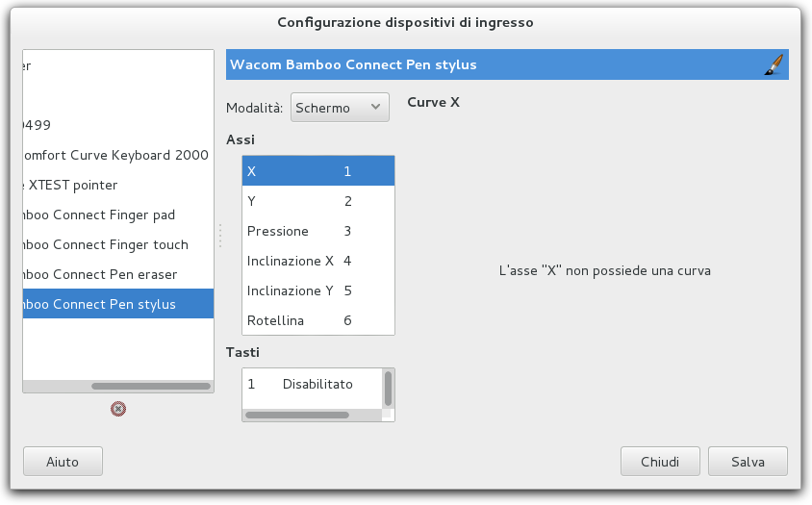Open the Modalità dropdown set to Schermo
The image size is (812, 505).
point(340,108)
